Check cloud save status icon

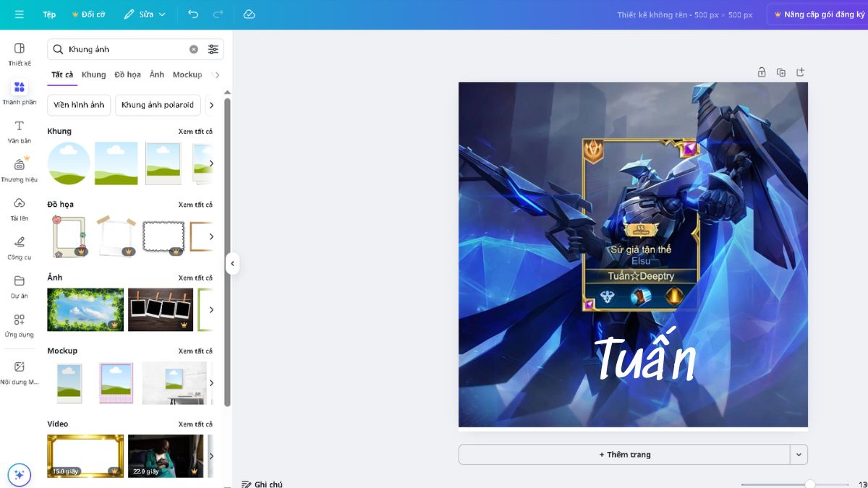pos(249,14)
